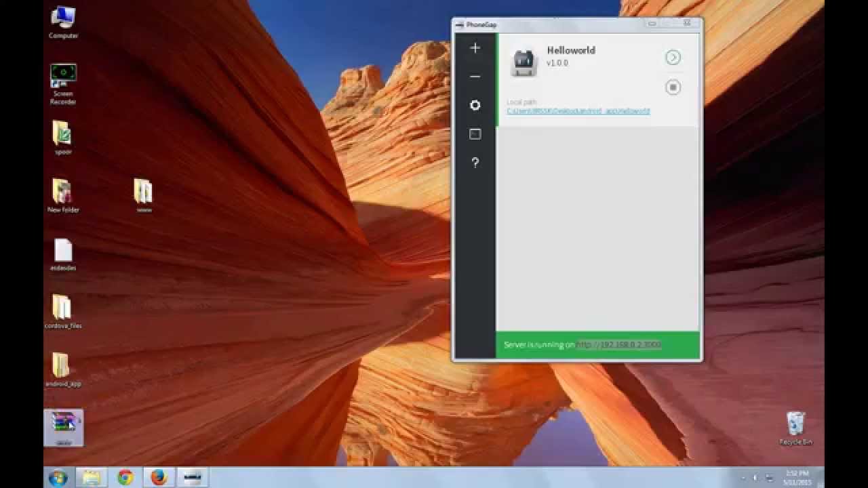Click the taskbar clock showing time
Screen dimensions: 868x488
coord(796,477)
